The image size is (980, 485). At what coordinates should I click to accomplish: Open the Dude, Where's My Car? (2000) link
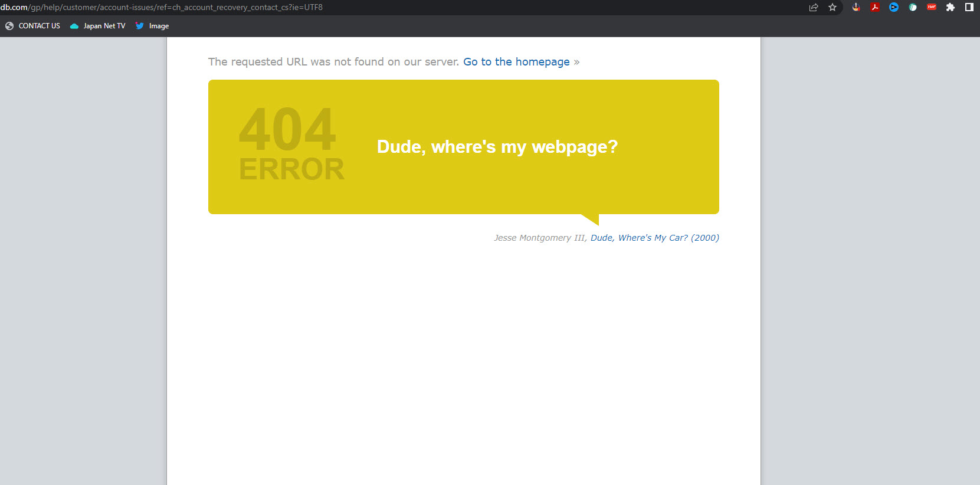654,238
